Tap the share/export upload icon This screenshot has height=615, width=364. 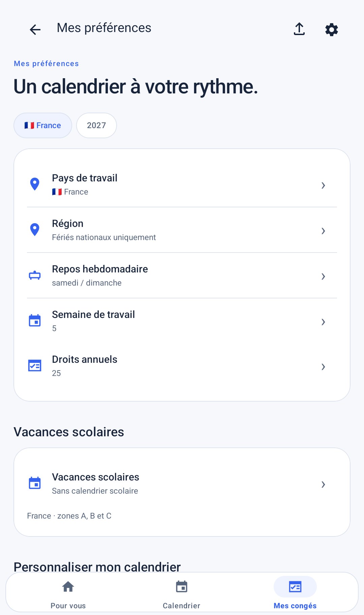coord(299,29)
